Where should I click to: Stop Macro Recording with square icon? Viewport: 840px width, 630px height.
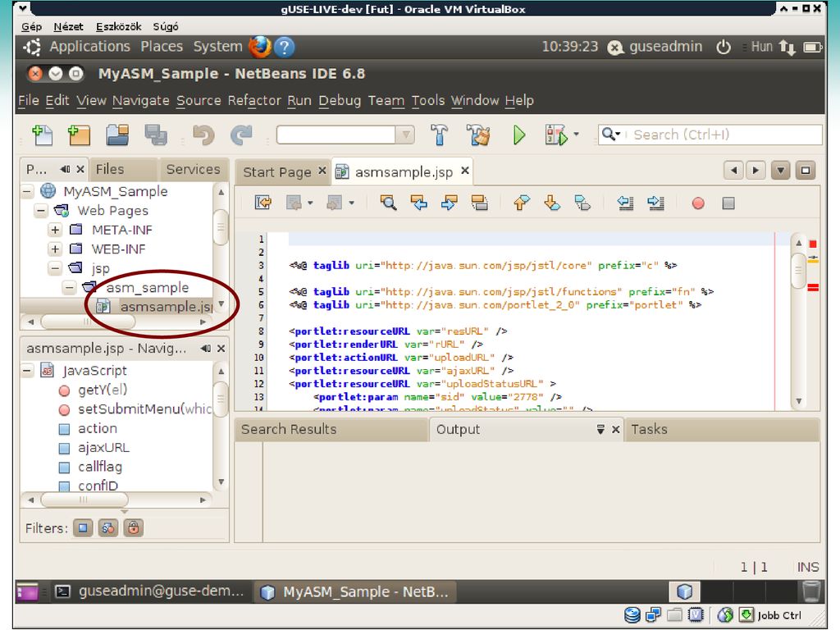click(728, 203)
